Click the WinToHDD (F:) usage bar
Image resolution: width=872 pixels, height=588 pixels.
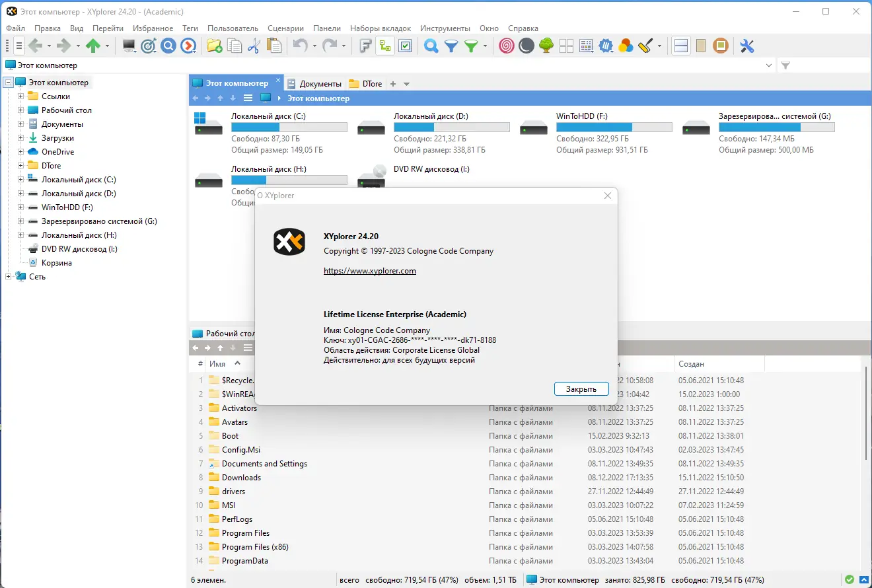point(614,128)
